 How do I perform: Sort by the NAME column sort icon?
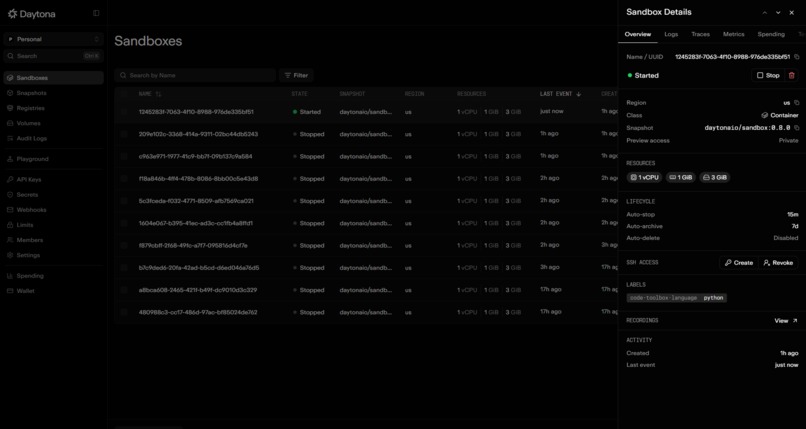[158, 94]
